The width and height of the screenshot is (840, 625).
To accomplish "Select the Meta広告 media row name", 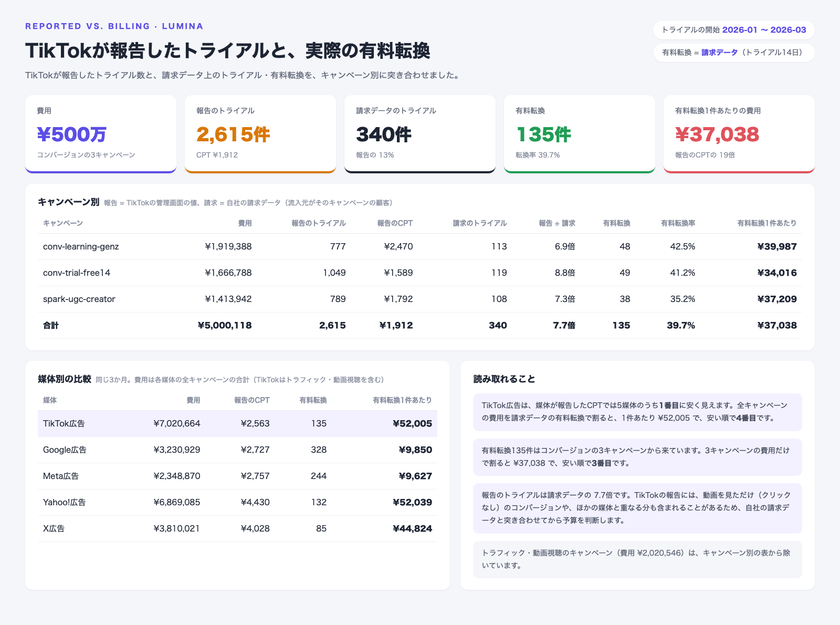I will 61,476.
